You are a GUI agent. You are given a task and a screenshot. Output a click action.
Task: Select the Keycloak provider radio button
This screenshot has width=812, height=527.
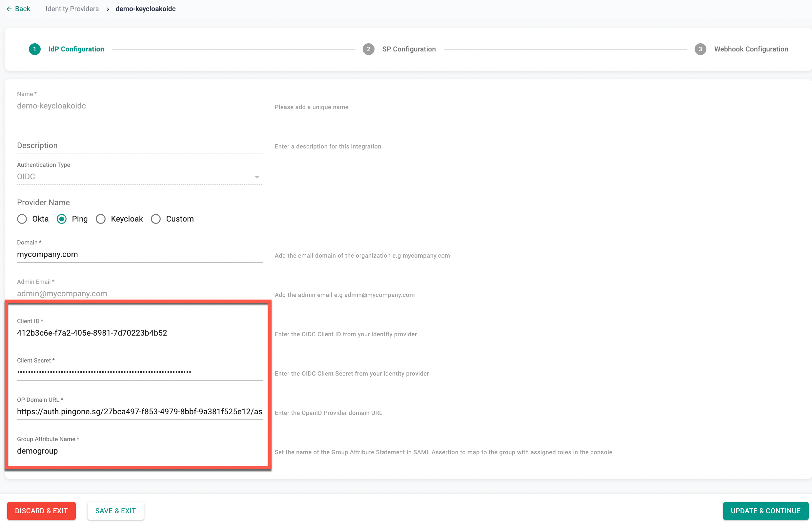101,219
